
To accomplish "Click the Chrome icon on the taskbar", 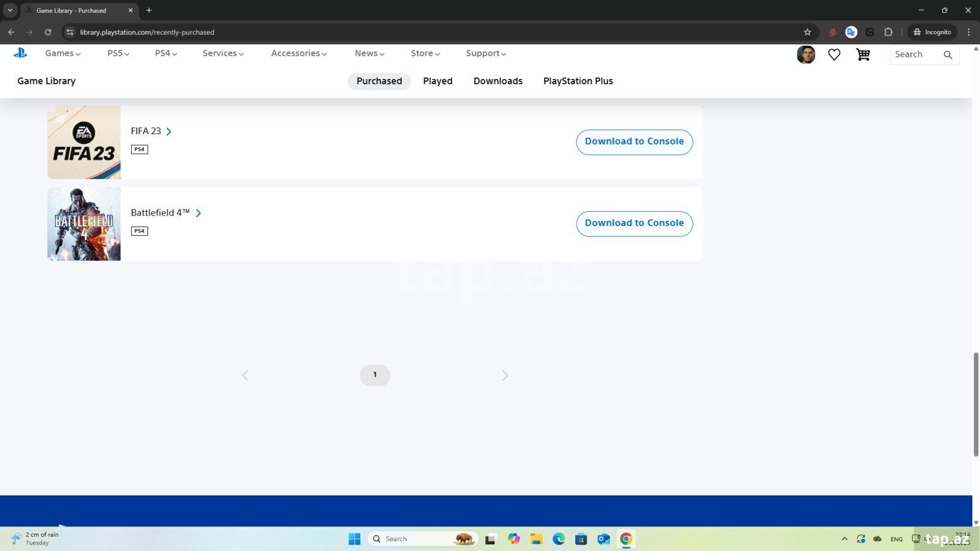I will tap(626, 539).
